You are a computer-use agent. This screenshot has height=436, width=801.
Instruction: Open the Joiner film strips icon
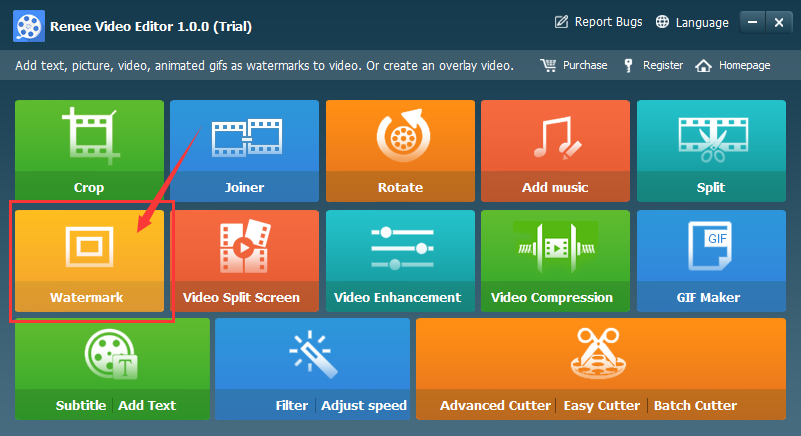click(247, 137)
